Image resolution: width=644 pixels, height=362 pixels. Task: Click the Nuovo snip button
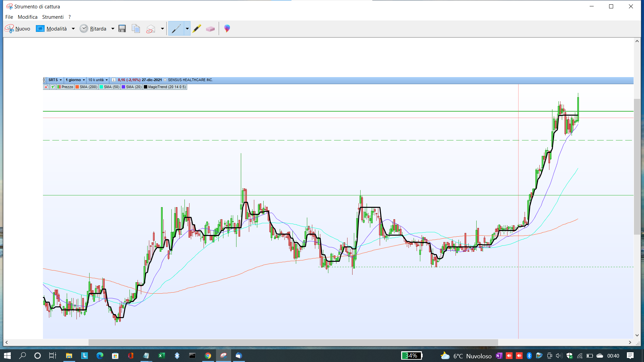point(18,29)
